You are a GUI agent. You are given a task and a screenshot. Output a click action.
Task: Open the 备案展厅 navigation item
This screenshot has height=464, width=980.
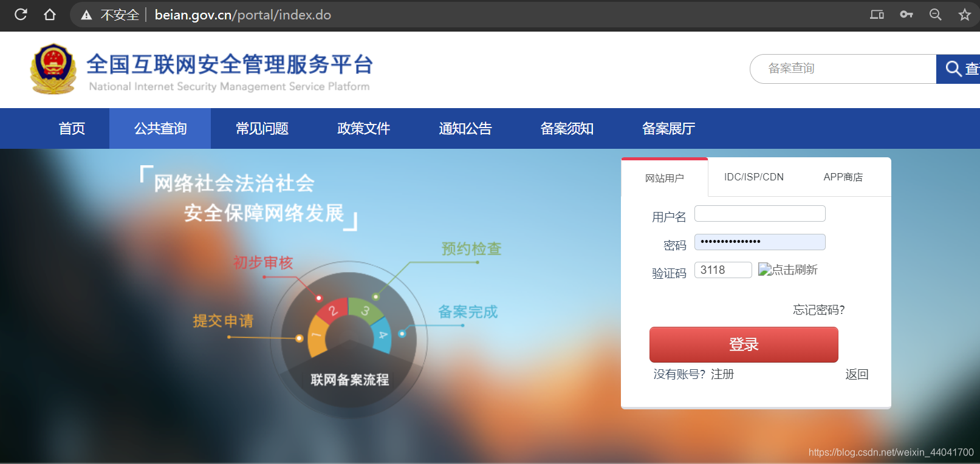tap(668, 129)
